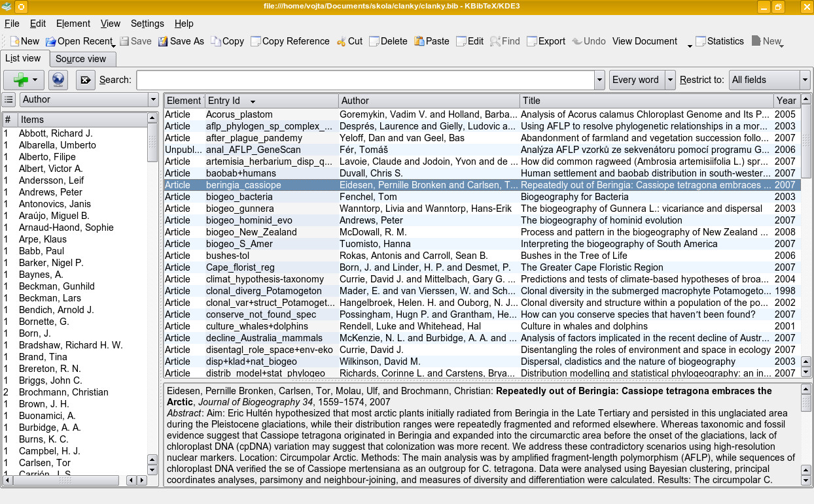
Task: Click the Copy toolbar icon
Action: (215, 41)
